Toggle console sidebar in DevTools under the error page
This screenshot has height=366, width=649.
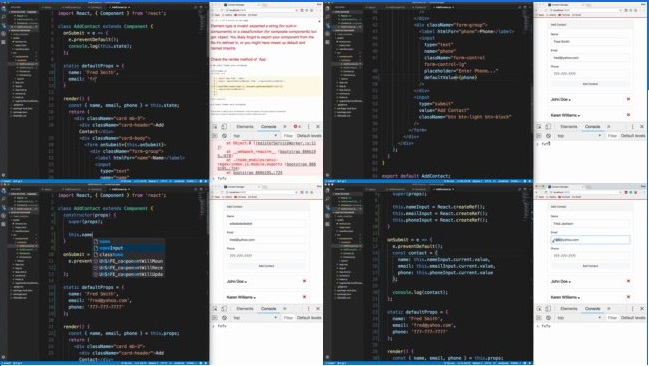click(x=215, y=136)
